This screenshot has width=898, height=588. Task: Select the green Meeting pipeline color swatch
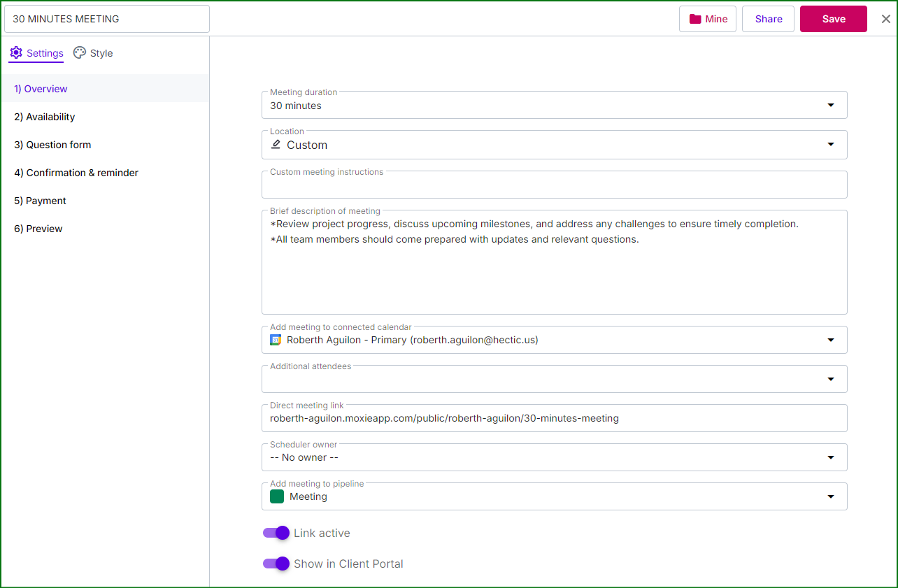276,496
